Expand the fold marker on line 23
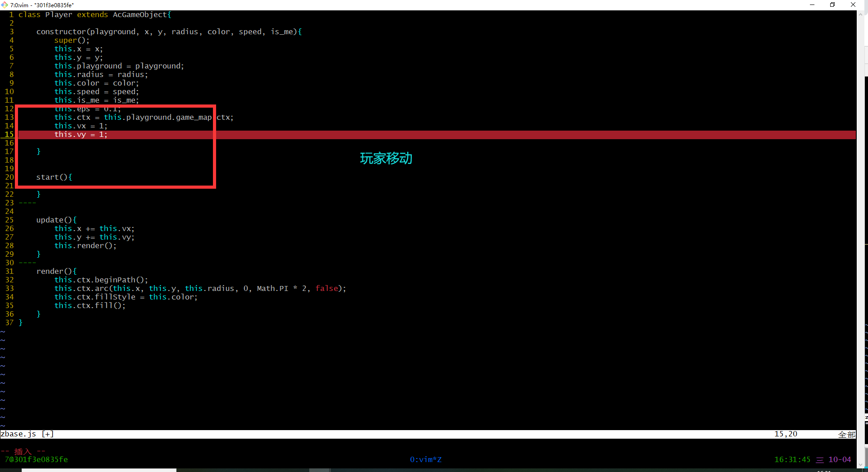This screenshot has height=472, width=868. 27,203
